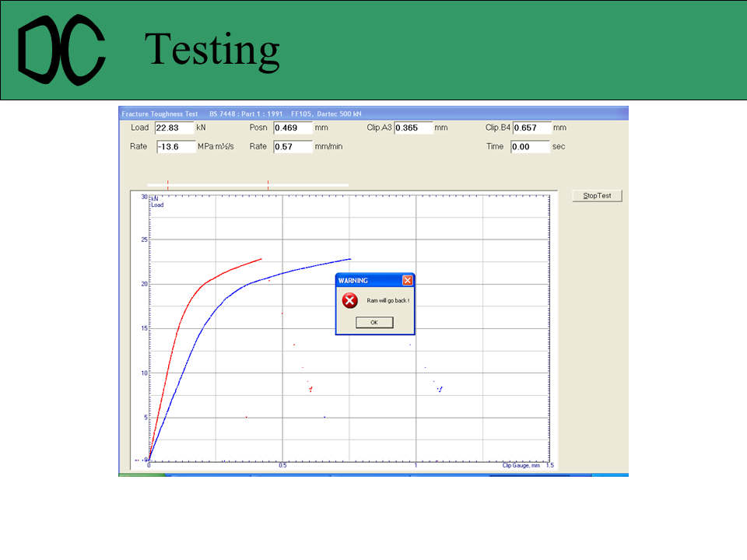
Task: Click the red error icon in the warning
Action: coord(350,301)
